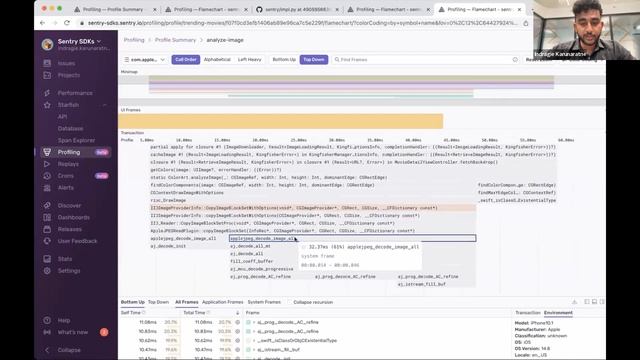Open Span Explorer under Starfish

pyautogui.click(x=76, y=140)
